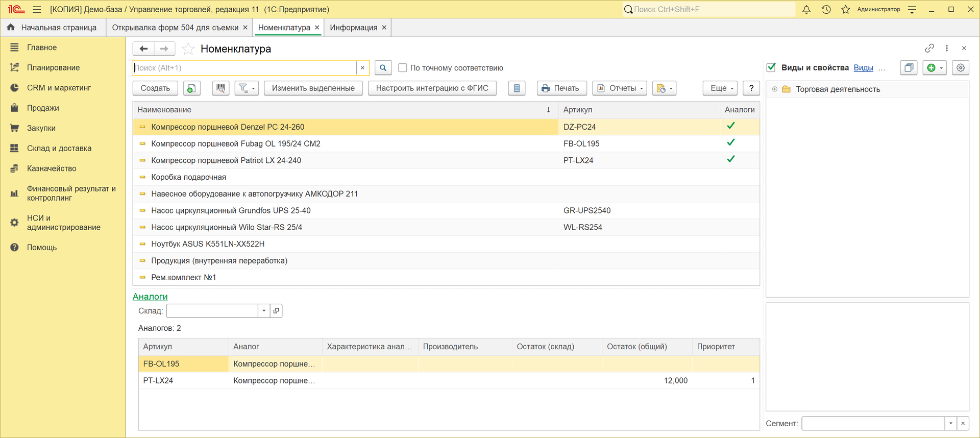The width and height of the screenshot is (980, 438).
Task: Click the list view mode icon
Action: click(517, 88)
